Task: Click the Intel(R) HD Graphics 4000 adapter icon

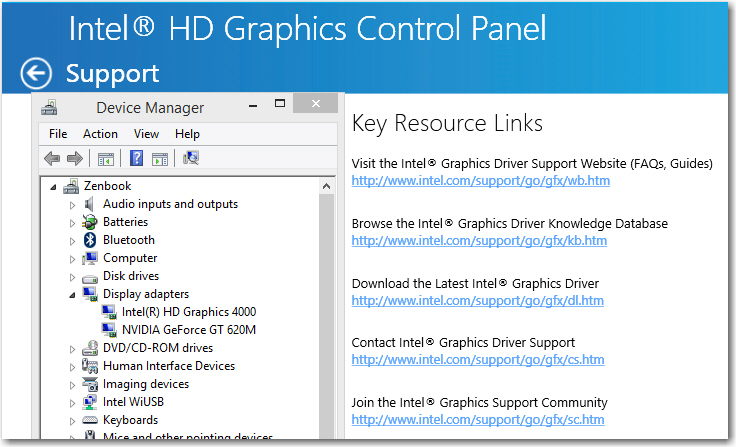Action: tap(109, 312)
